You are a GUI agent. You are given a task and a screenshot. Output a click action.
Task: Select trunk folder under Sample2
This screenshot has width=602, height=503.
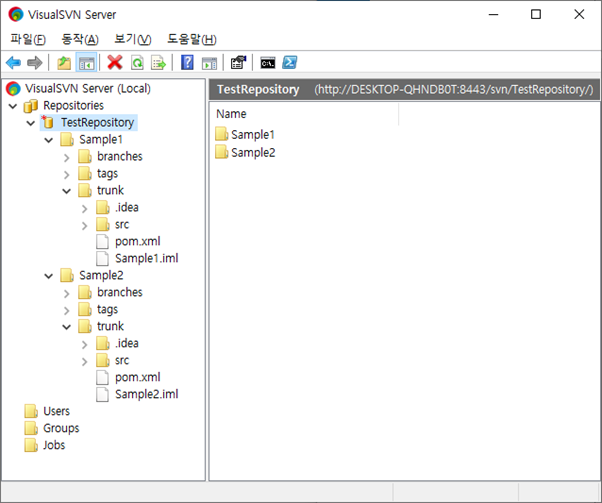click(x=110, y=326)
